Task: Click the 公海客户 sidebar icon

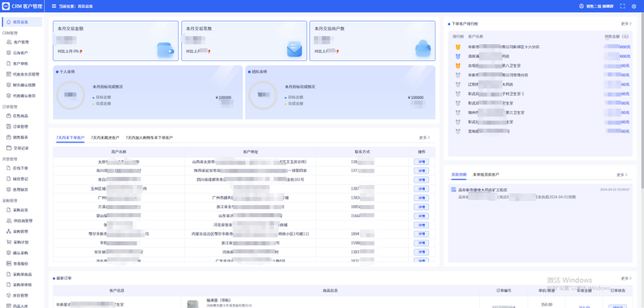Action: pos(9,52)
